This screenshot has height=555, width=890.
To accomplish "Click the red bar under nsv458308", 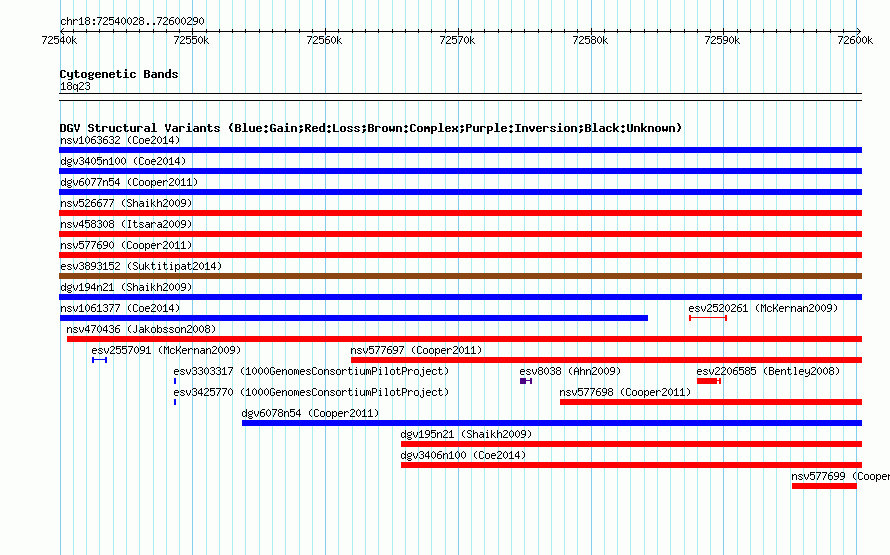I will point(460,234).
